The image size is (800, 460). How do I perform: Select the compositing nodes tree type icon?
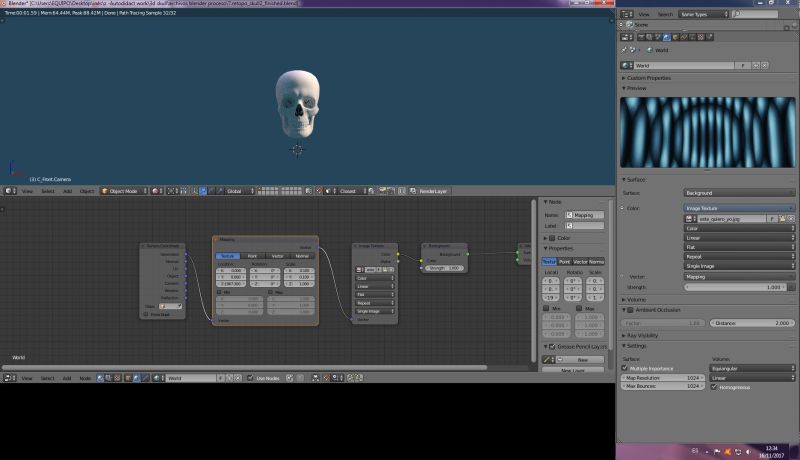click(x=108, y=378)
